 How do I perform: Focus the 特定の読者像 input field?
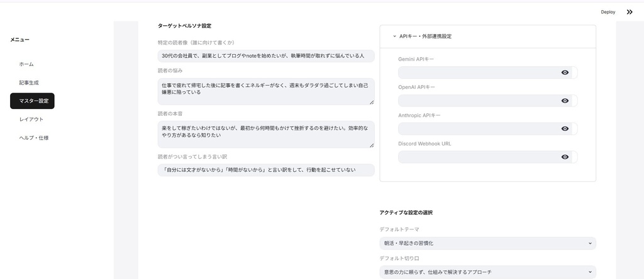click(266, 56)
